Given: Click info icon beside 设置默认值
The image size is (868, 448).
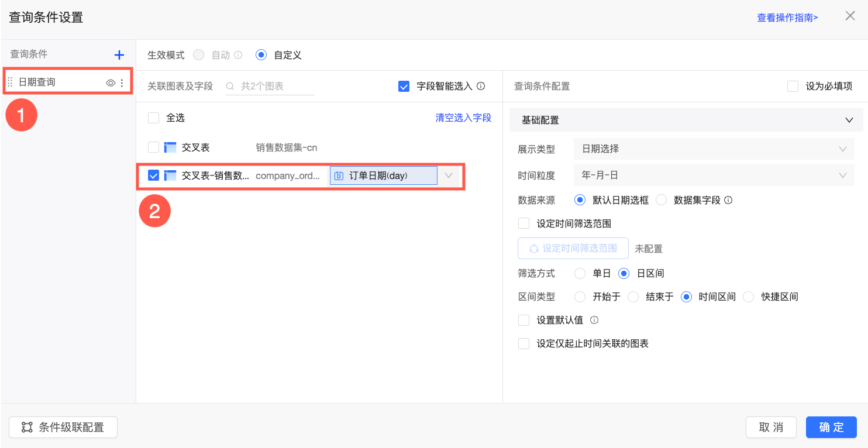Looking at the screenshot, I should [594, 320].
